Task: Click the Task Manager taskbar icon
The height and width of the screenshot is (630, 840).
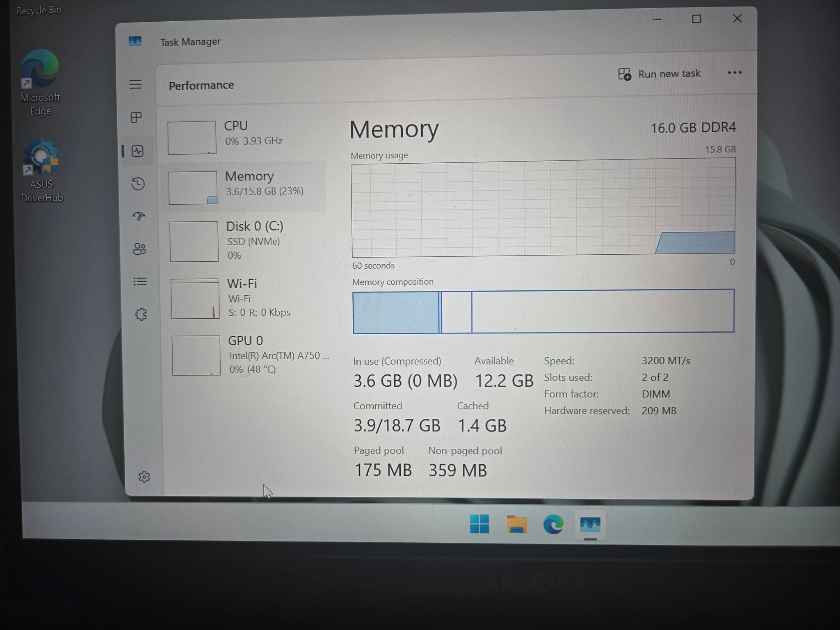Action: pyautogui.click(x=590, y=525)
